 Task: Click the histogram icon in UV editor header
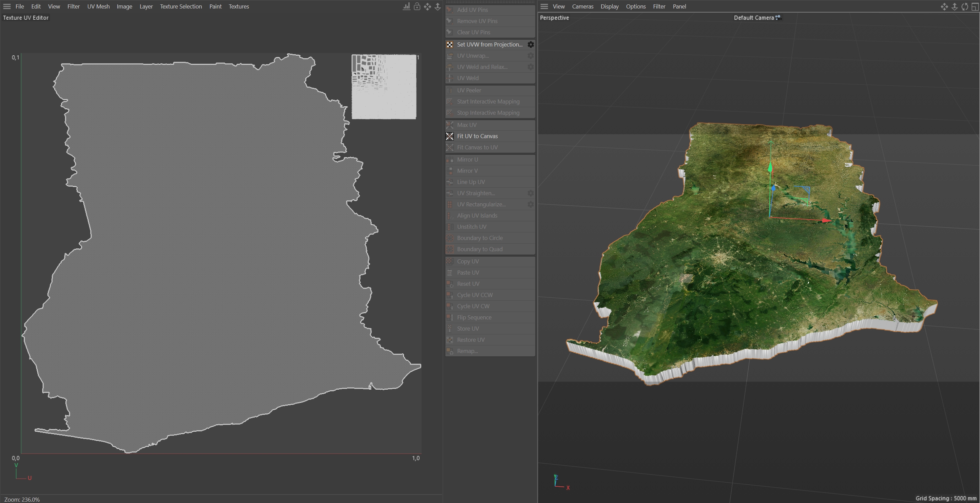(x=406, y=6)
